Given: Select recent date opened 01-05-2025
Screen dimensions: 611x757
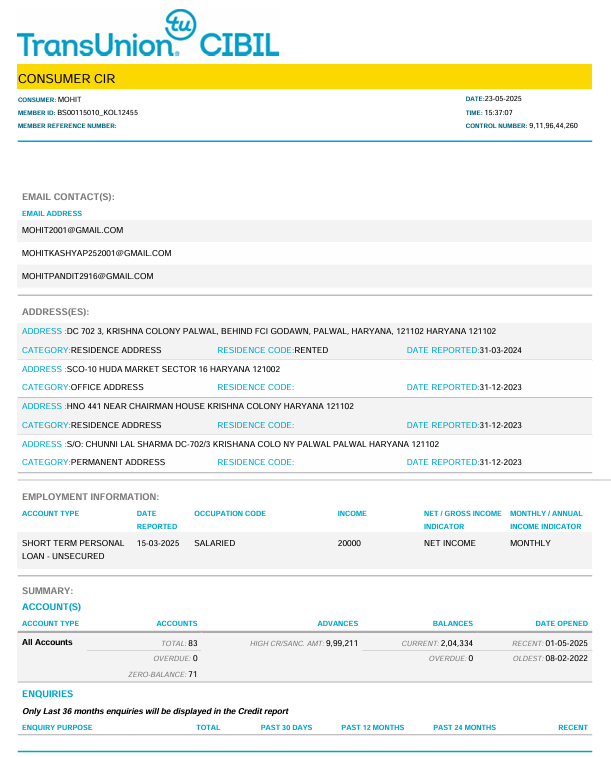Looking at the screenshot, I should click(567, 643).
